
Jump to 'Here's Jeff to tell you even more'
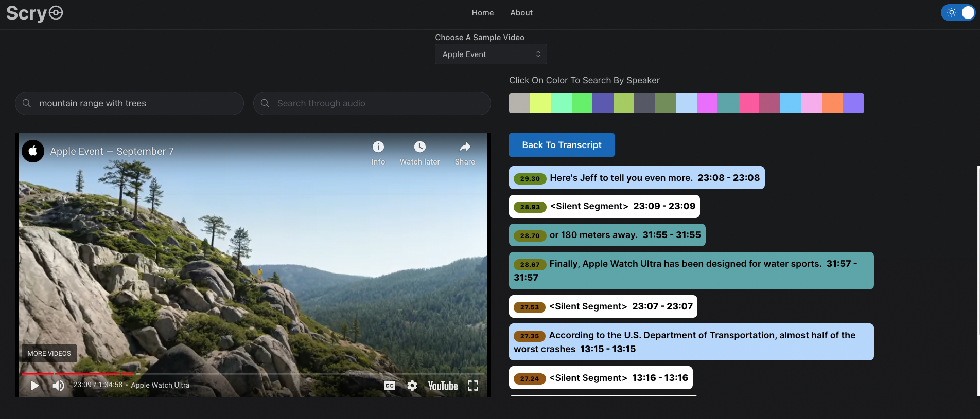coord(637,178)
